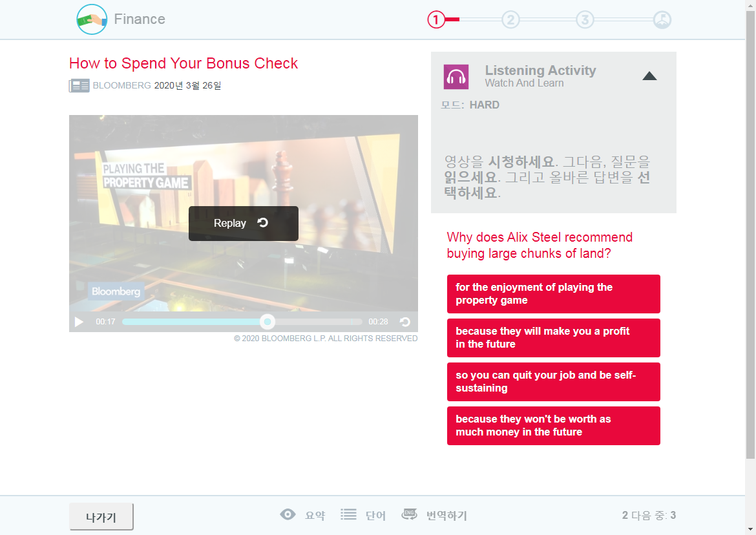Click the 'Watch And Learn' subtitle
The width and height of the screenshot is (756, 535).
coord(524,83)
